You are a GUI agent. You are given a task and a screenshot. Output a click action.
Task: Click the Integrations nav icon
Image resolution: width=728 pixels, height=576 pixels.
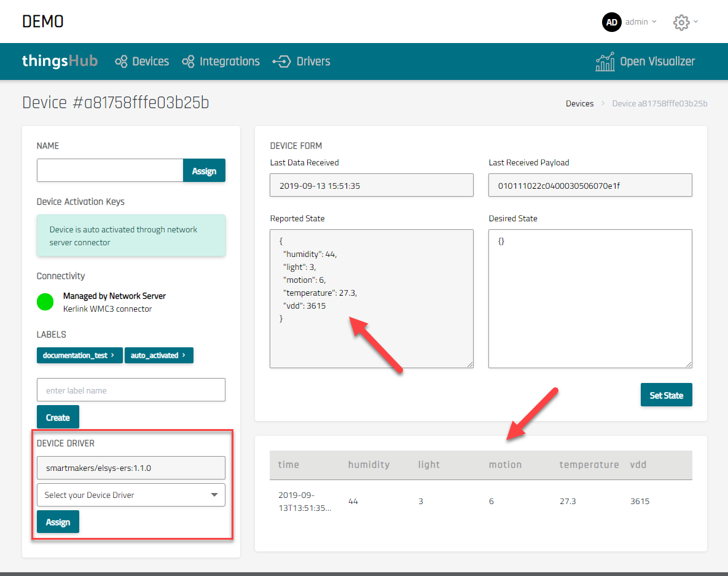189,61
